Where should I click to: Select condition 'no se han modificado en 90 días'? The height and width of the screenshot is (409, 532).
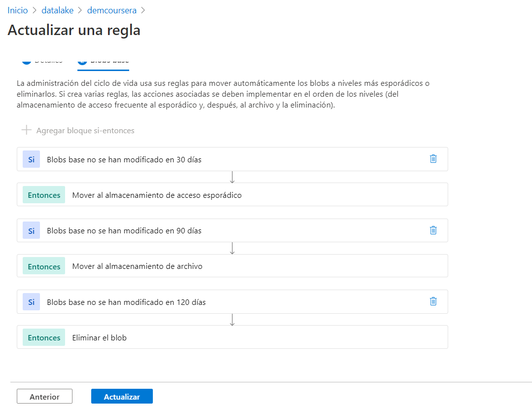[232, 230]
